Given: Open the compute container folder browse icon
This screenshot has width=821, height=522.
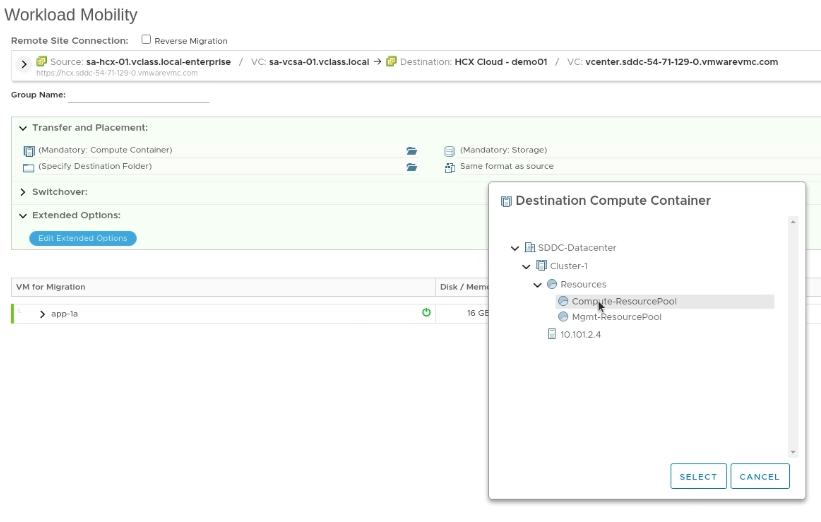Looking at the screenshot, I should (x=412, y=151).
